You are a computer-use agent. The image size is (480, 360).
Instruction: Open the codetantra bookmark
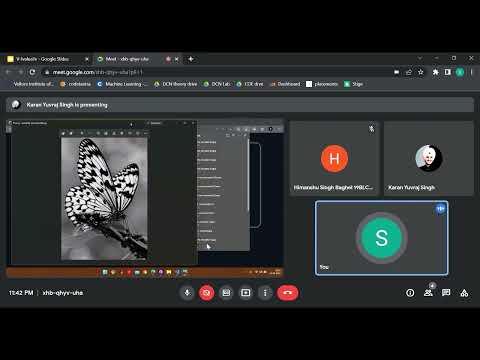tap(76, 84)
